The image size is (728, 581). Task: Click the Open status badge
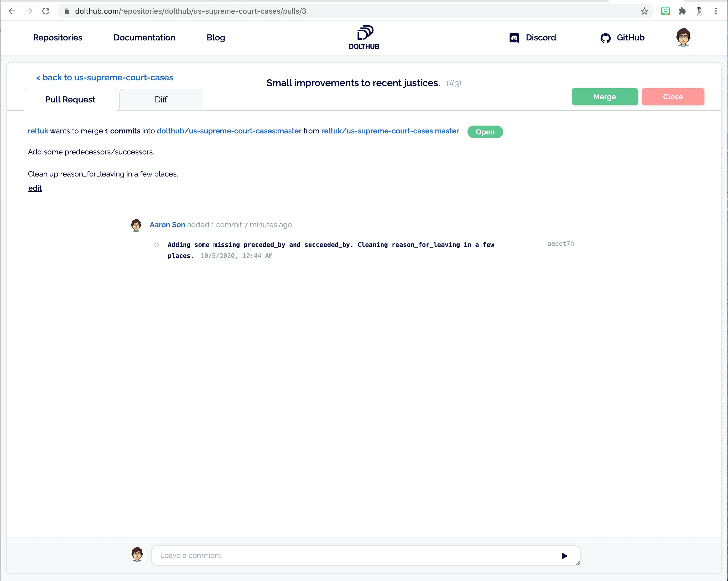pos(485,132)
